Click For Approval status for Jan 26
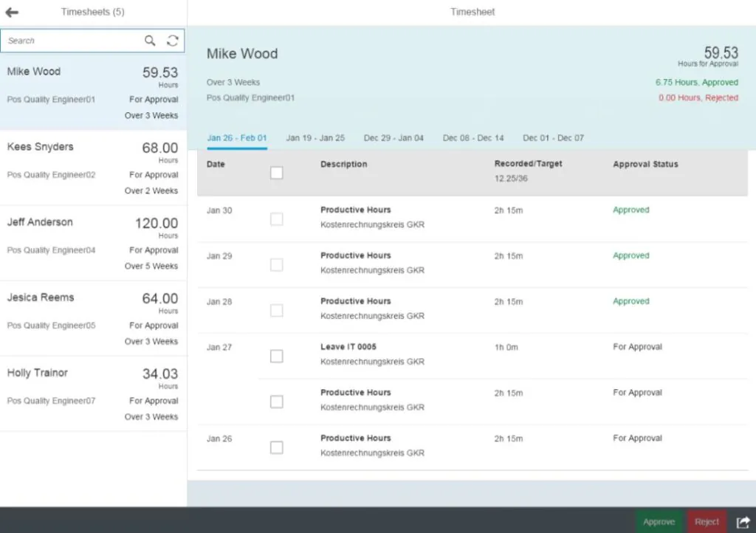Screen dimensions: 756x533 [637, 438]
